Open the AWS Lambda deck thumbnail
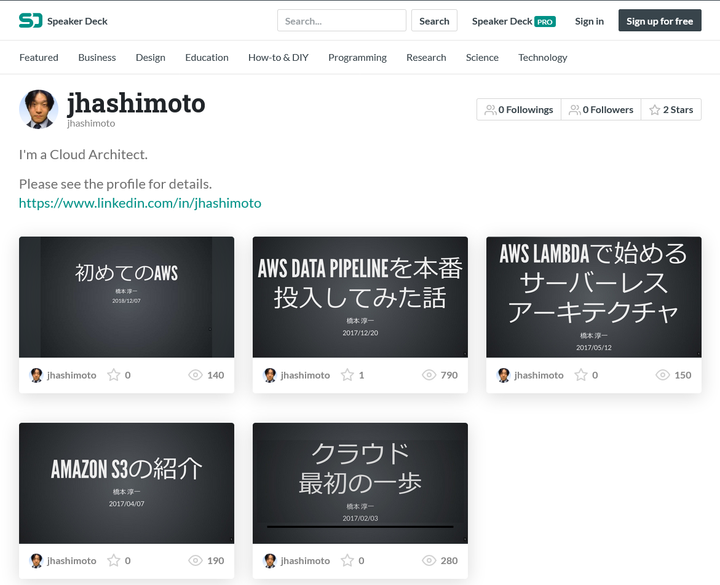This screenshot has width=720, height=585. [594, 297]
